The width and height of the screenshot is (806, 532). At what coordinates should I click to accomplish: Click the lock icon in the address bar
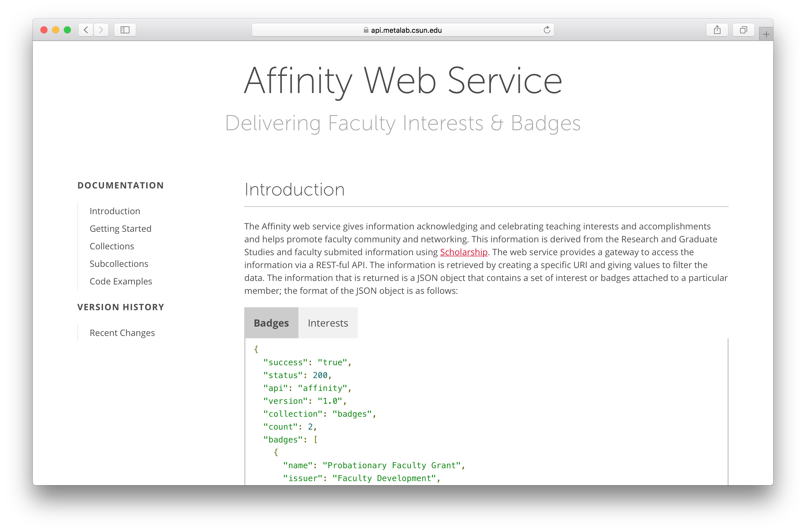pyautogui.click(x=366, y=30)
